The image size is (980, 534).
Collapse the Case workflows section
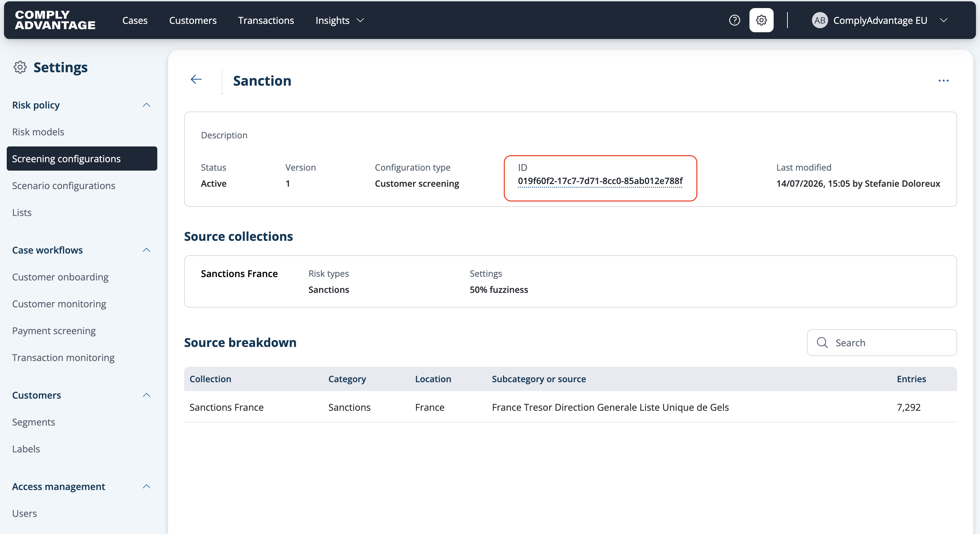147,250
